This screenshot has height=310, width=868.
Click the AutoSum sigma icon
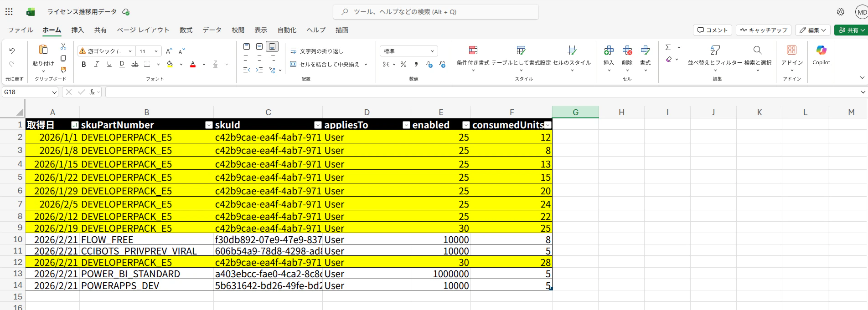tap(668, 47)
